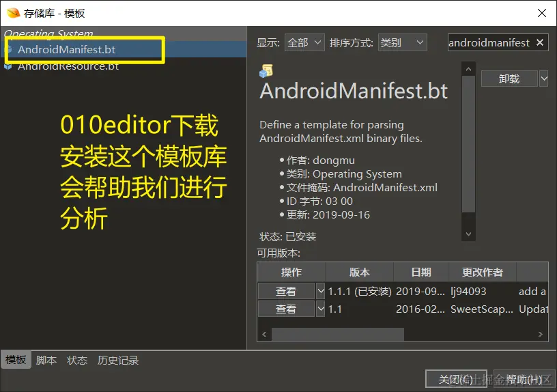Click the versions table right scroll arrow
Screen dimensions: 557x392
[x=541, y=334]
